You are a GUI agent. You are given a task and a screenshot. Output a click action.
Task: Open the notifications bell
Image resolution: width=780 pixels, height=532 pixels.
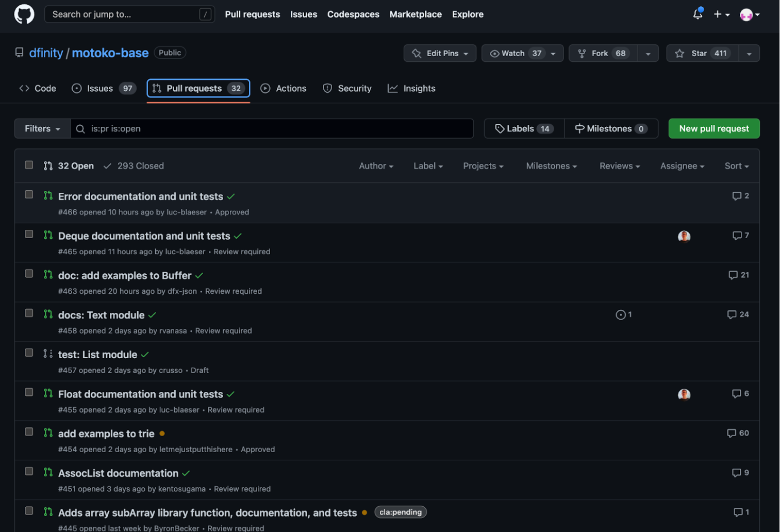pyautogui.click(x=698, y=14)
